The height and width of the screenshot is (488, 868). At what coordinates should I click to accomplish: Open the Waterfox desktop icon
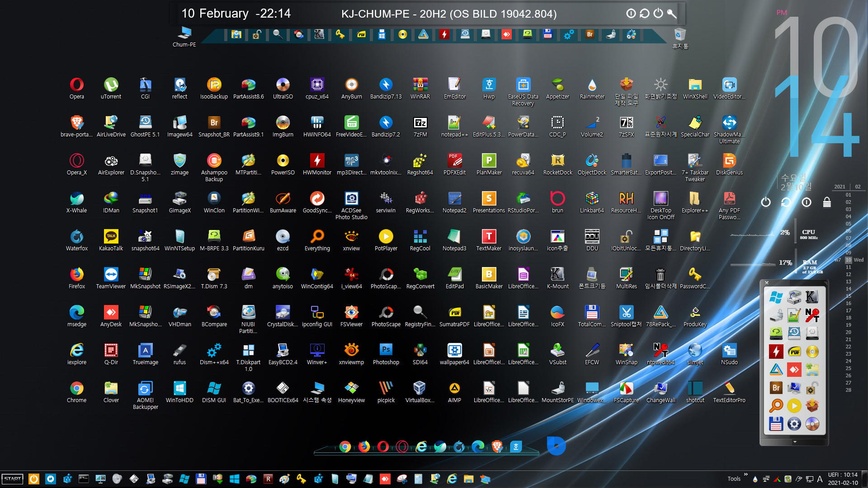[77, 240]
